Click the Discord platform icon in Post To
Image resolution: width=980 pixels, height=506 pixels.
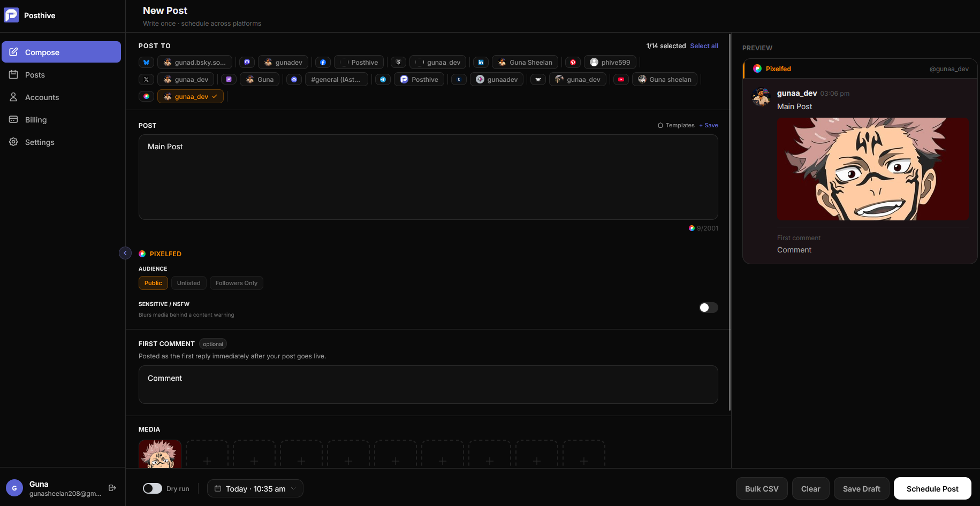(294, 80)
